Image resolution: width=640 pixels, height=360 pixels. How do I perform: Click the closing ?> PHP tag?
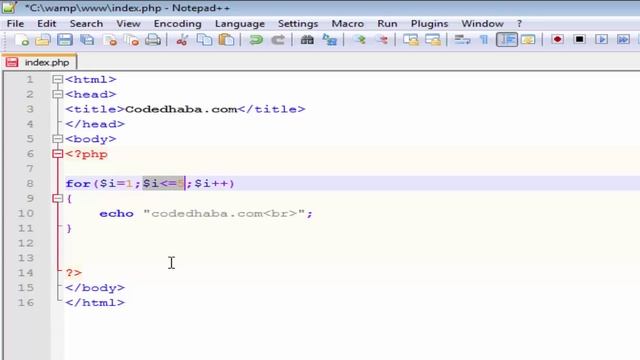click(x=73, y=273)
